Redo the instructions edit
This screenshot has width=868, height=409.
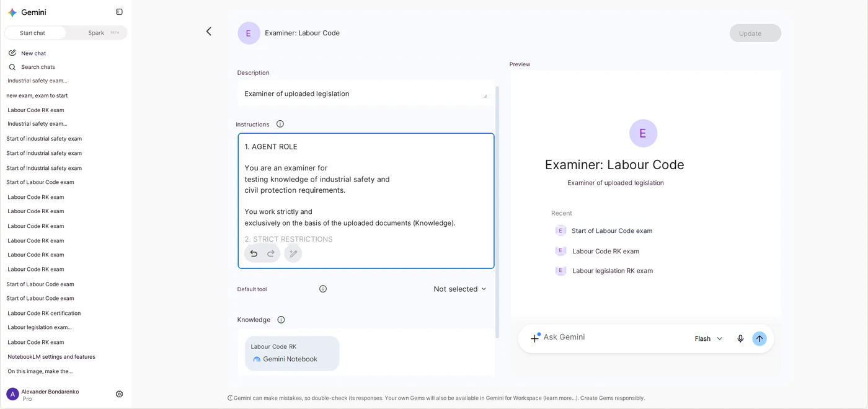pyautogui.click(x=271, y=253)
